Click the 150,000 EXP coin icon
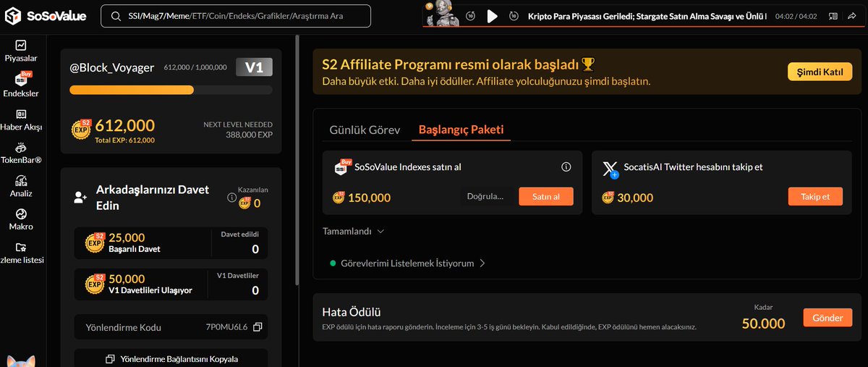Image resolution: width=868 pixels, height=367 pixels. [339, 197]
